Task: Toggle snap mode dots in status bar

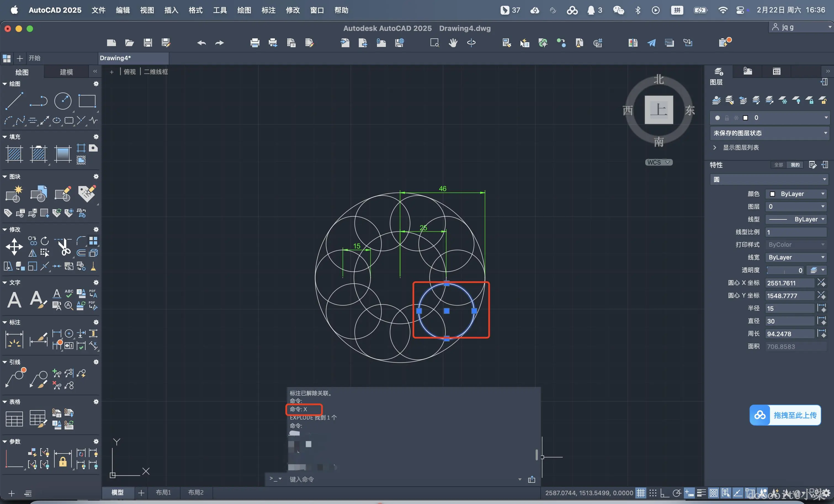Action: coord(653,493)
